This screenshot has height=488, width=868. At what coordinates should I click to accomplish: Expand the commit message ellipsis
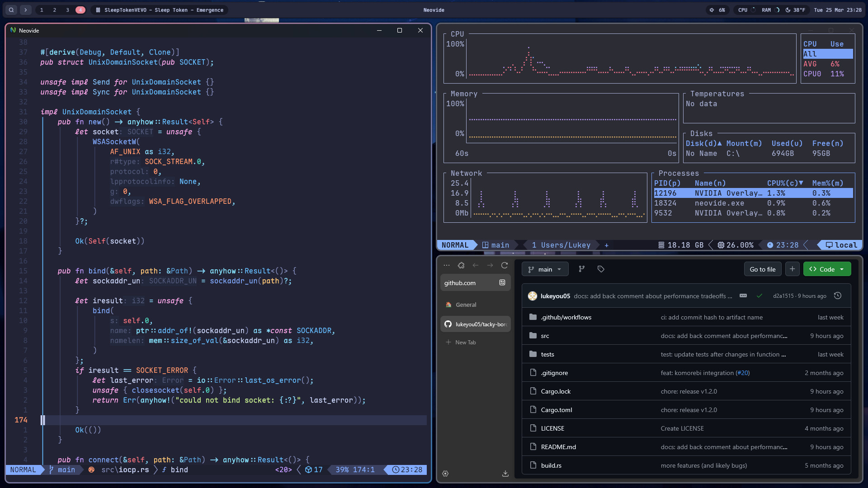click(743, 296)
